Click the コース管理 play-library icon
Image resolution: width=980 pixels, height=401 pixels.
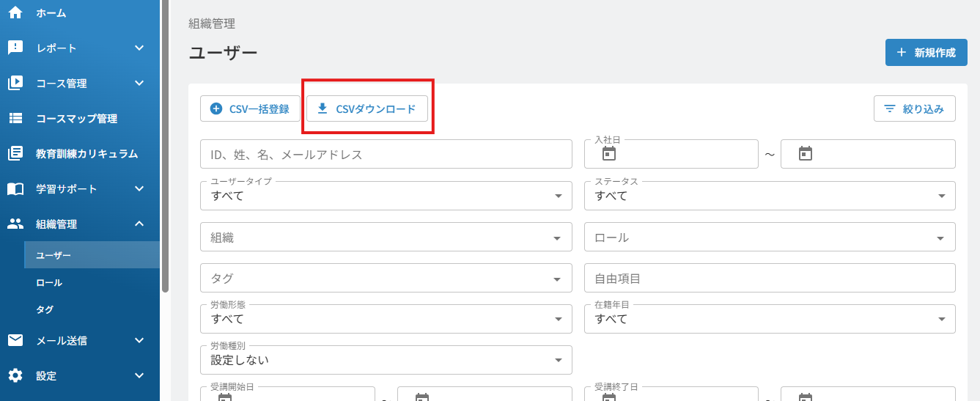pos(15,83)
